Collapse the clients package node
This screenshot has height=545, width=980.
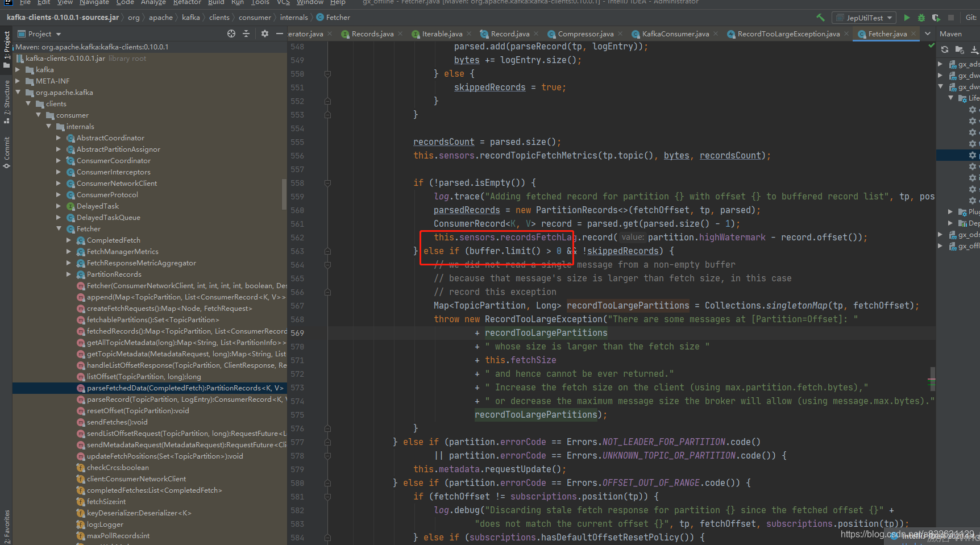pos(28,104)
